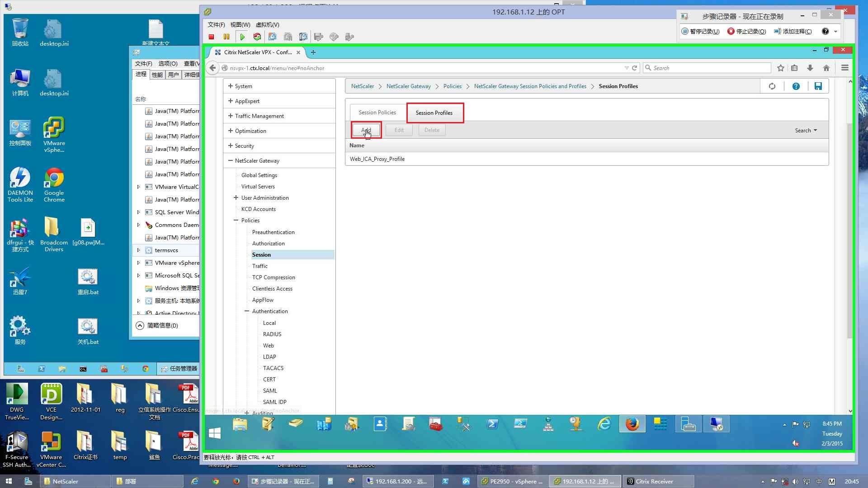
Task: Click the Firefox home icon
Action: coord(826,68)
